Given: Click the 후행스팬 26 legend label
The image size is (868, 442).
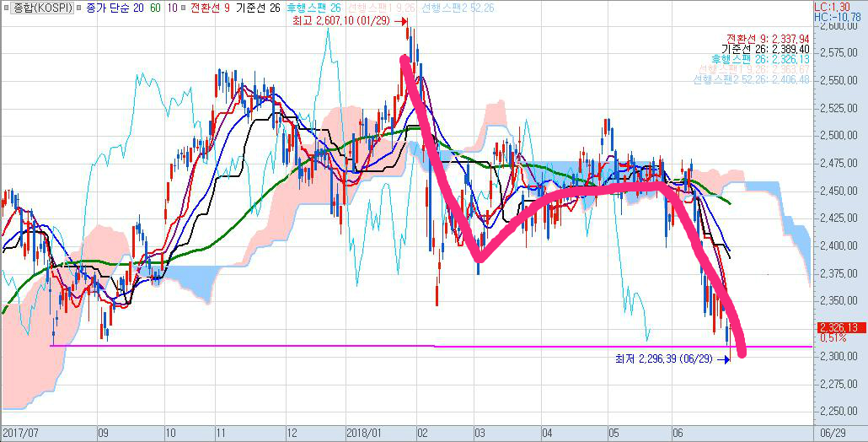Looking at the screenshot, I should pyautogui.click(x=313, y=8).
